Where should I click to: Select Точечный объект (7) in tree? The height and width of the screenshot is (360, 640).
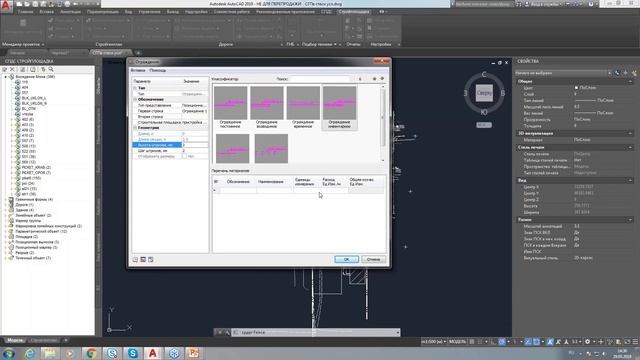click(x=33, y=258)
